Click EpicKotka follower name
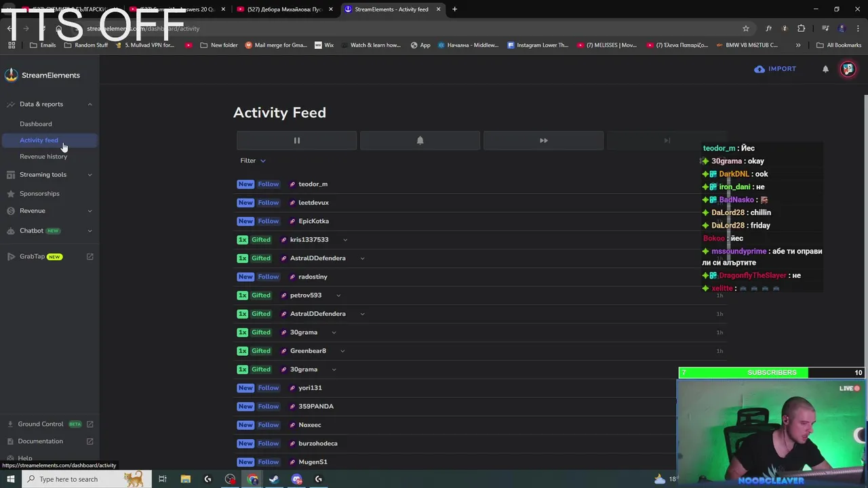 [x=313, y=221]
